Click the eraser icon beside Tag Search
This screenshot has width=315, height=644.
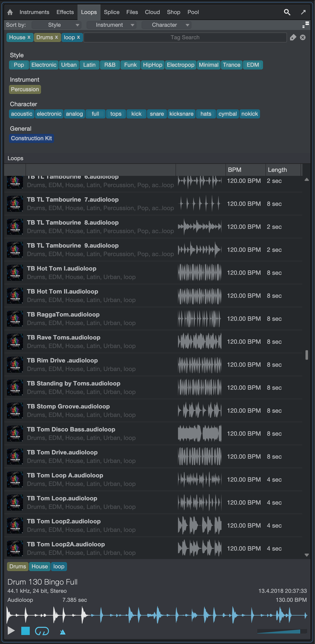[x=293, y=37]
